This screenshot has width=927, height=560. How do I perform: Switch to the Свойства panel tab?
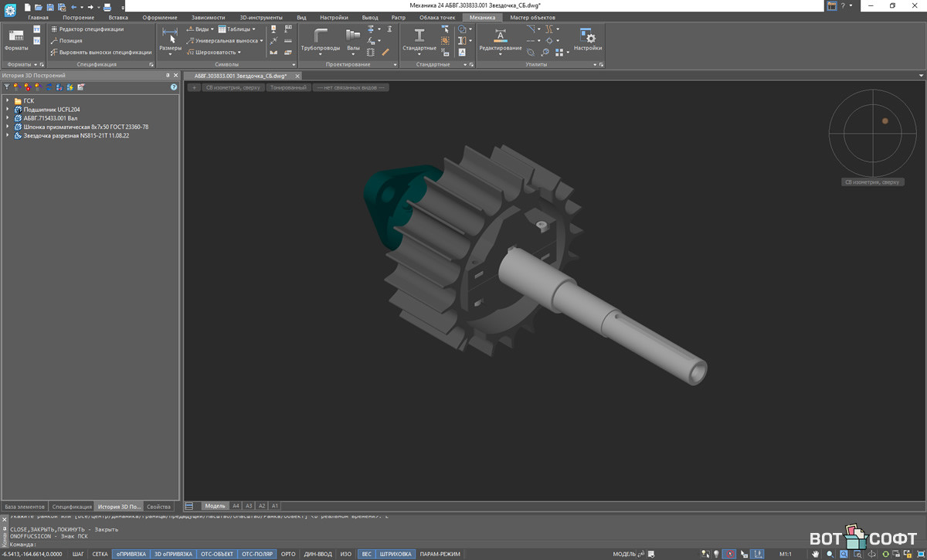(x=158, y=507)
